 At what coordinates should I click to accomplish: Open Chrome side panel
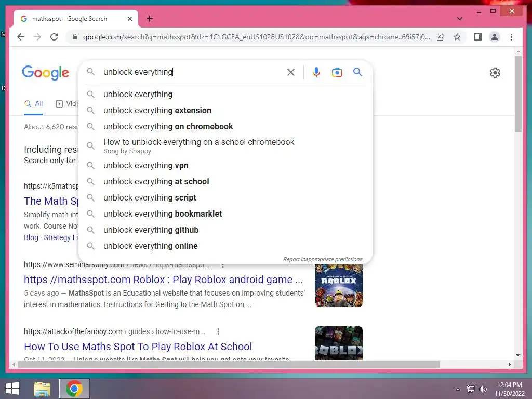click(478, 37)
